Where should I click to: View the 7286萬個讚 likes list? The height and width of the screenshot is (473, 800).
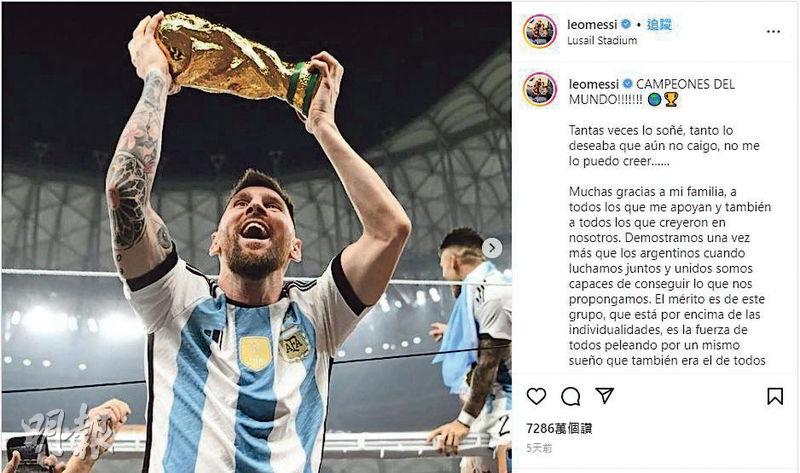558,428
